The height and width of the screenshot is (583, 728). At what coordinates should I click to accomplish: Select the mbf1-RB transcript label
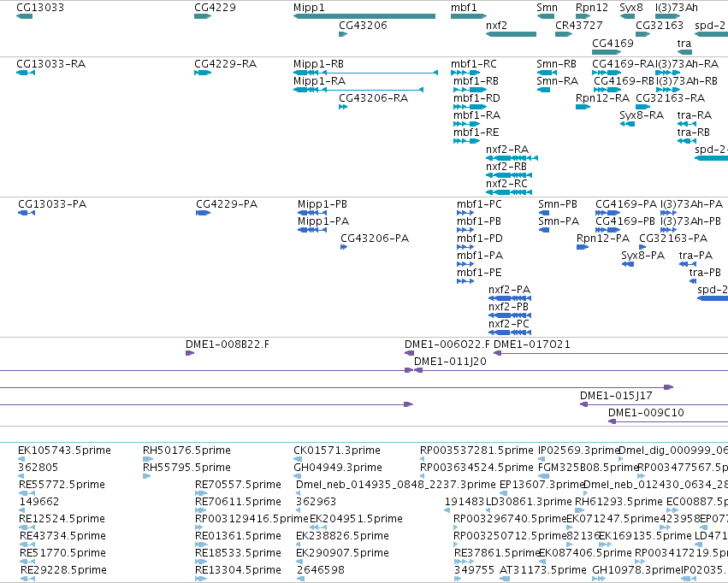pyautogui.click(x=476, y=81)
